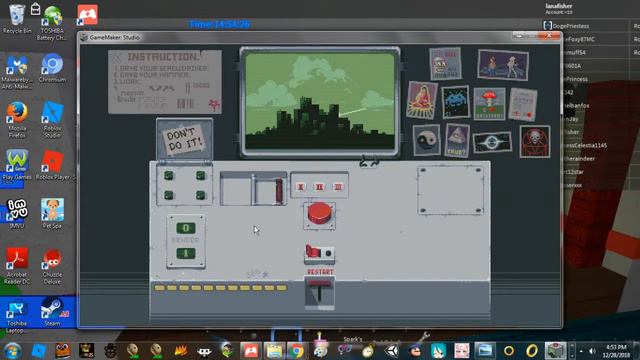The width and height of the screenshot is (640, 360).
Task: Click the DON'T DO IT! note
Action: (x=184, y=139)
